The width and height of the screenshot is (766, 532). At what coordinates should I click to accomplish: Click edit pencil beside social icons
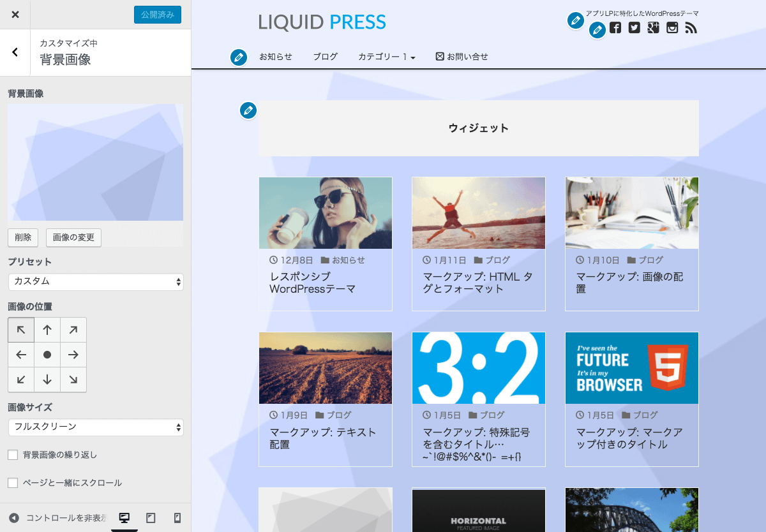[x=597, y=30]
